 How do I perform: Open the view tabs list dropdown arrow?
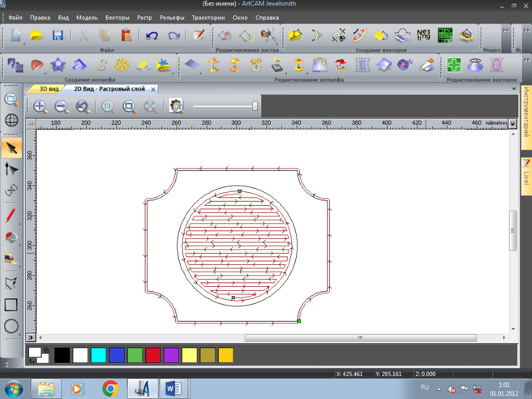tap(513, 89)
